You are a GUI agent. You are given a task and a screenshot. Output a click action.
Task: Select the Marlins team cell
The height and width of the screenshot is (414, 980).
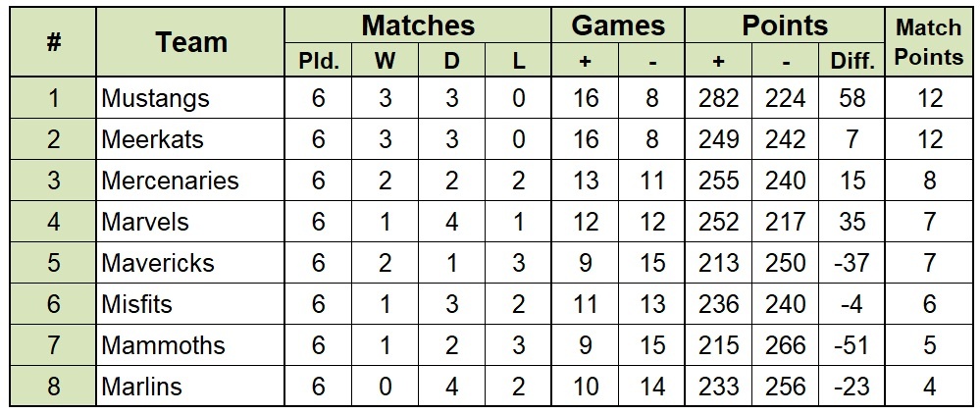[x=190, y=386]
